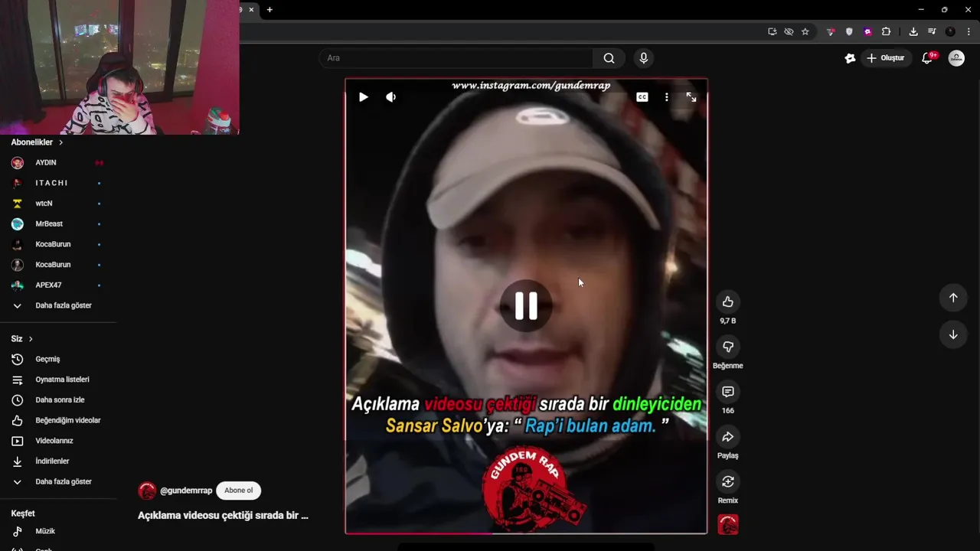The width and height of the screenshot is (980, 551).
Task: Share the Short using Paylaş
Action: click(728, 436)
